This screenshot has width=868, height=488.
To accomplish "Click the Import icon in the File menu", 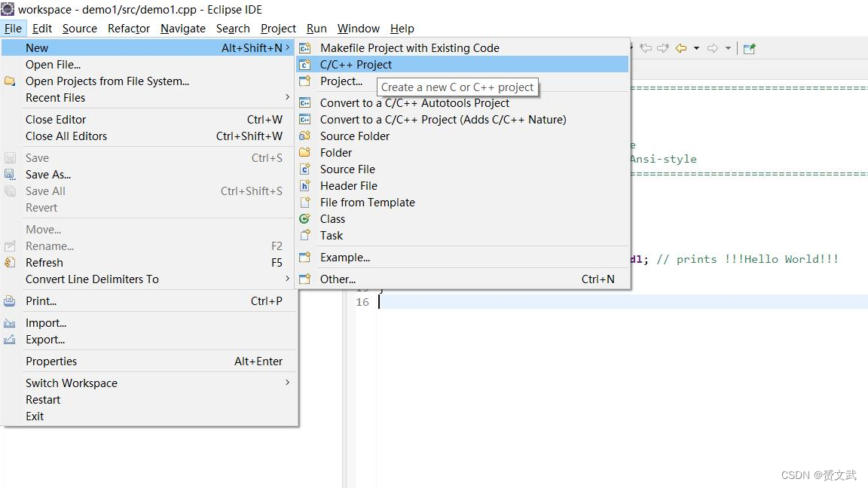I will tap(10, 323).
